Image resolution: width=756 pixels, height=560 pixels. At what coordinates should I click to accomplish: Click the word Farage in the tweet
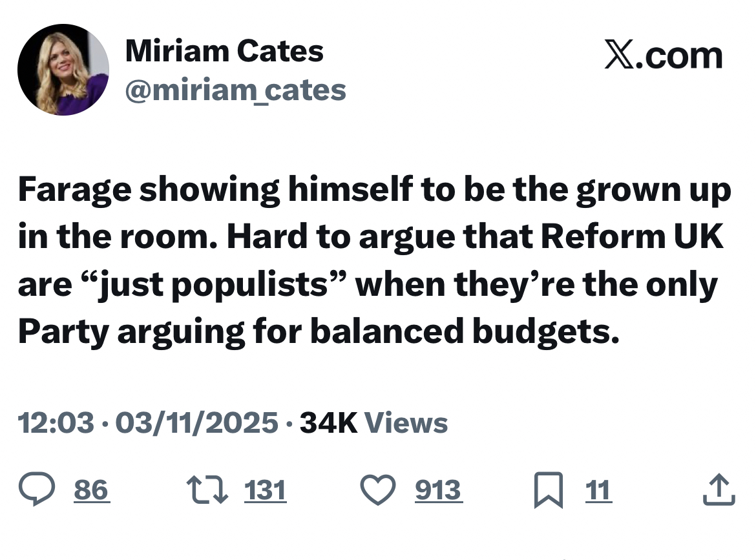pyautogui.click(x=73, y=190)
